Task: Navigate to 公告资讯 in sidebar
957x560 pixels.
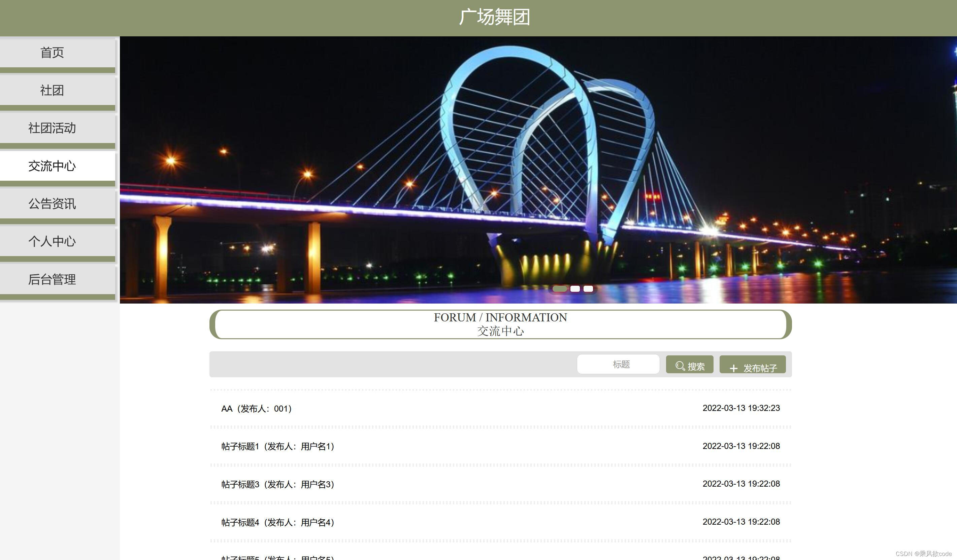Action: [x=53, y=204]
